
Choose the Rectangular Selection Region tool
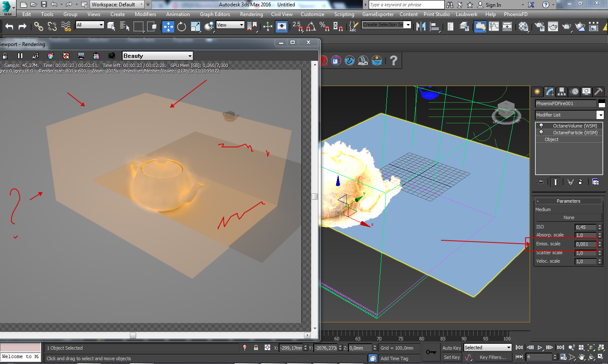[x=138, y=27]
